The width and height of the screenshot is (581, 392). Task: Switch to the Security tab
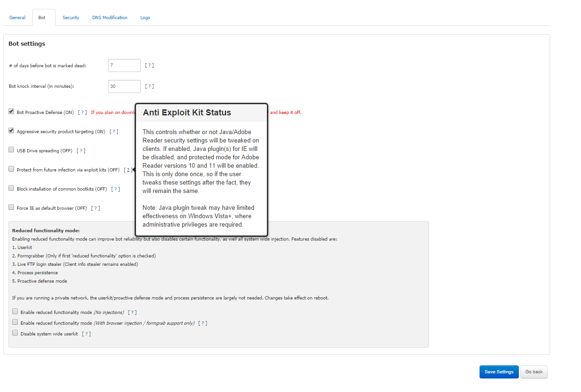pos(71,18)
